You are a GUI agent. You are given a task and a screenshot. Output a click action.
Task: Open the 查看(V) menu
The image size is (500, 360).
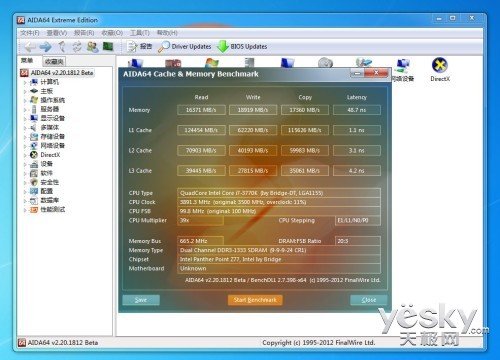coord(57,33)
